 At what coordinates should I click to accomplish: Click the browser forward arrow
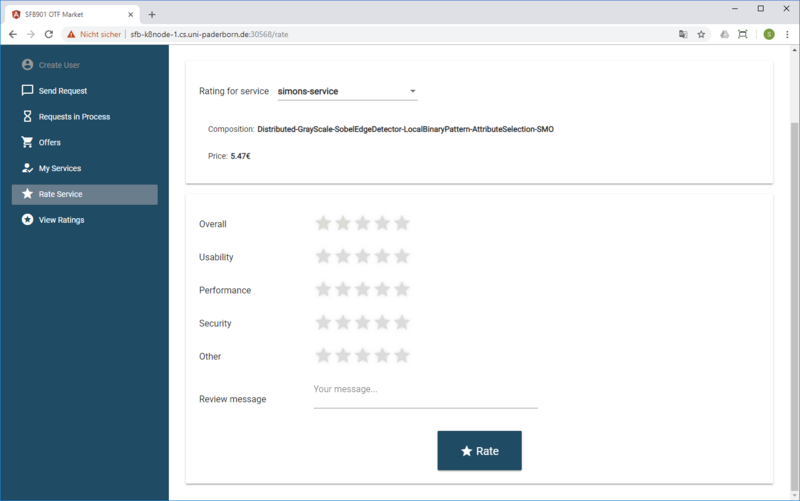tap(31, 34)
